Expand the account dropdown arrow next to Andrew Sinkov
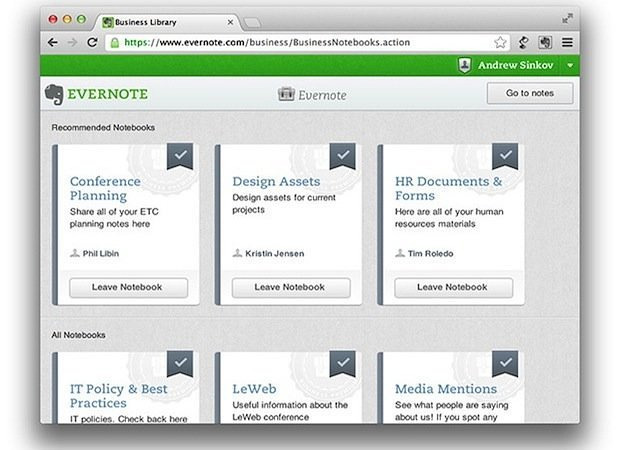Image resolution: width=620 pixels, height=450 pixels. 570,65
